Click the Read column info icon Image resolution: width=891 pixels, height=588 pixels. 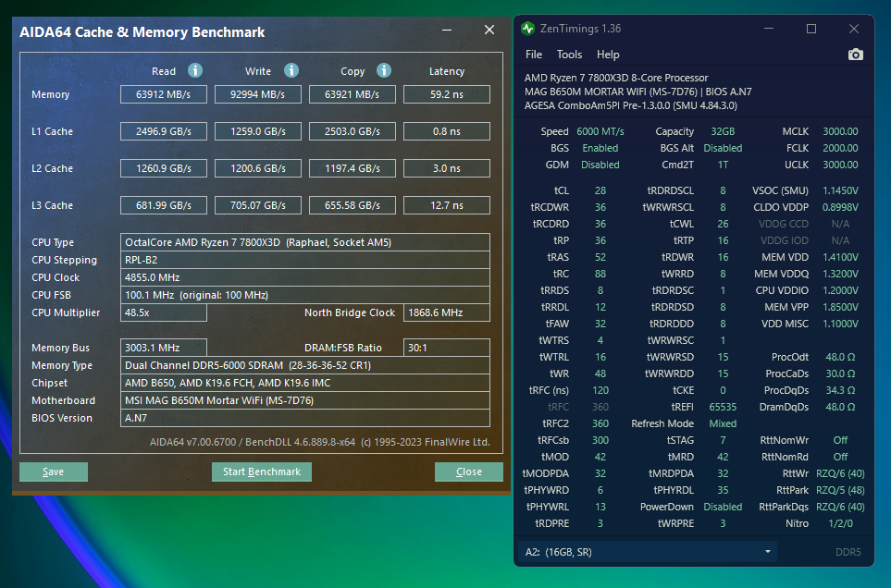[194, 70]
